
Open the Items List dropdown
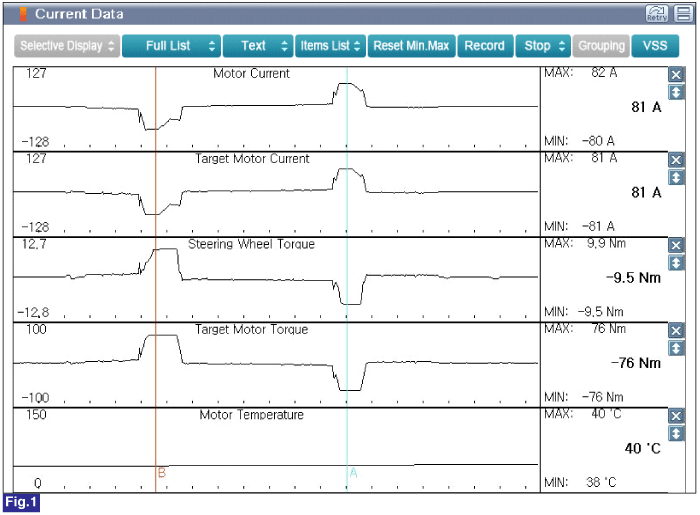[x=330, y=46]
